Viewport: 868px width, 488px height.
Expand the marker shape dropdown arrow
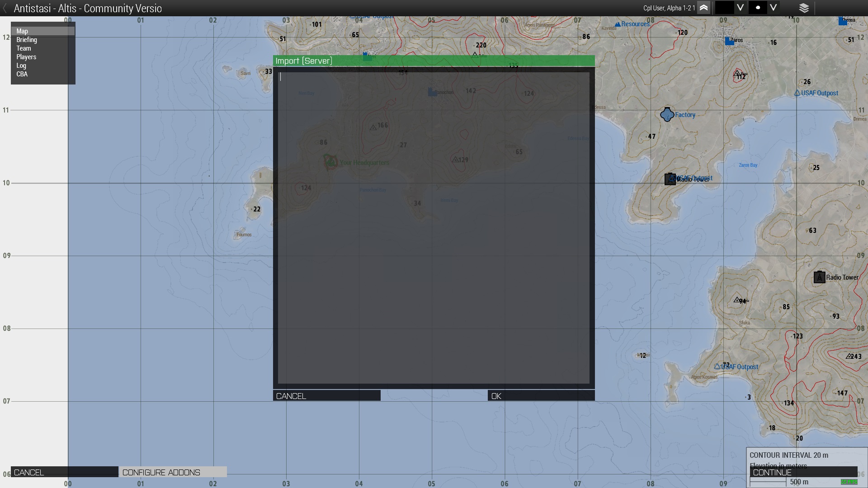point(774,8)
